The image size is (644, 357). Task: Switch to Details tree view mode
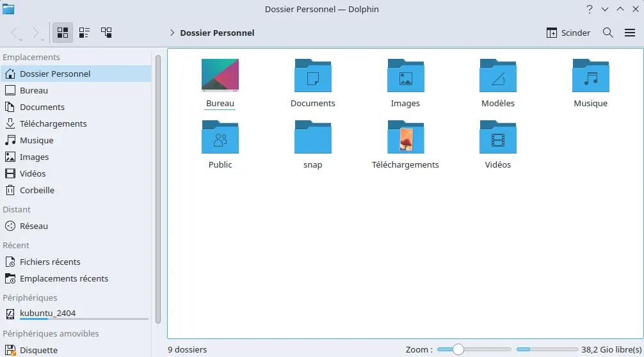coord(106,33)
